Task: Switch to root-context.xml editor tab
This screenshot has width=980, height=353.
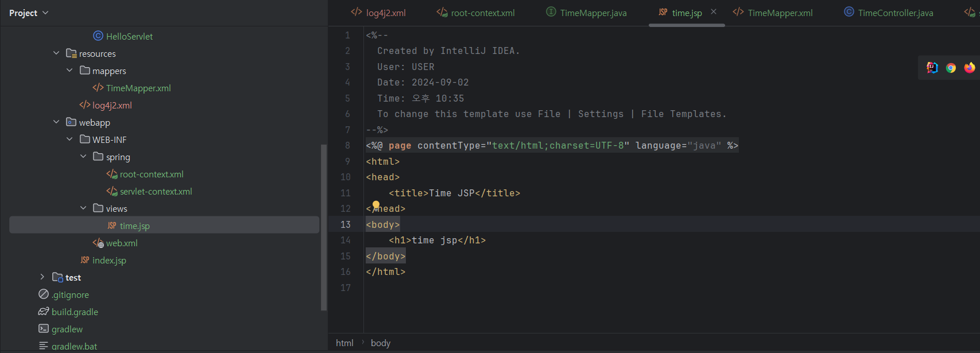Action: pyautogui.click(x=476, y=13)
